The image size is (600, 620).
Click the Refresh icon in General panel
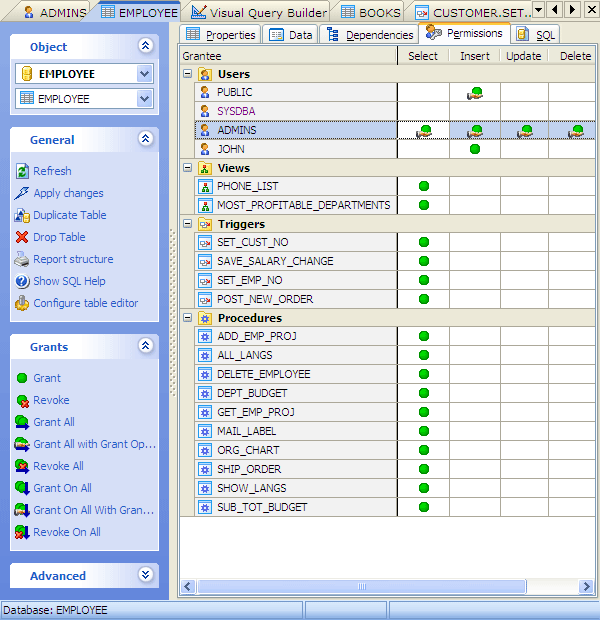(x=22, y=171)
